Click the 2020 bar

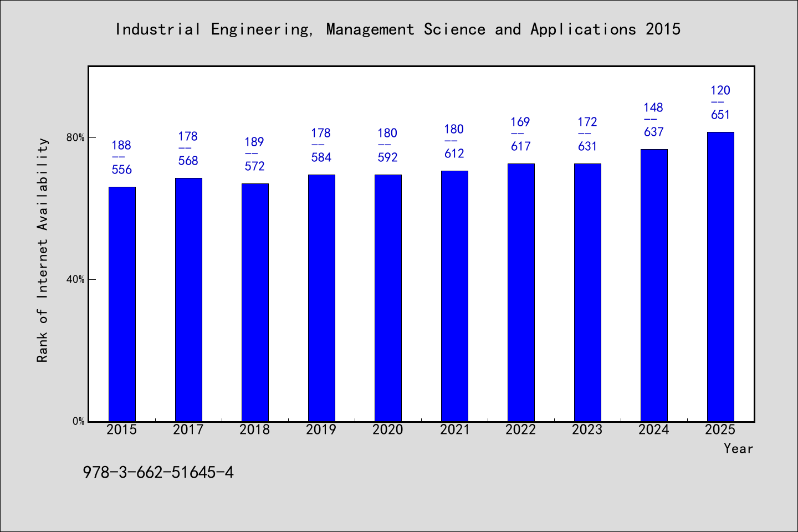pyautogui.click(x=388, y=298)
